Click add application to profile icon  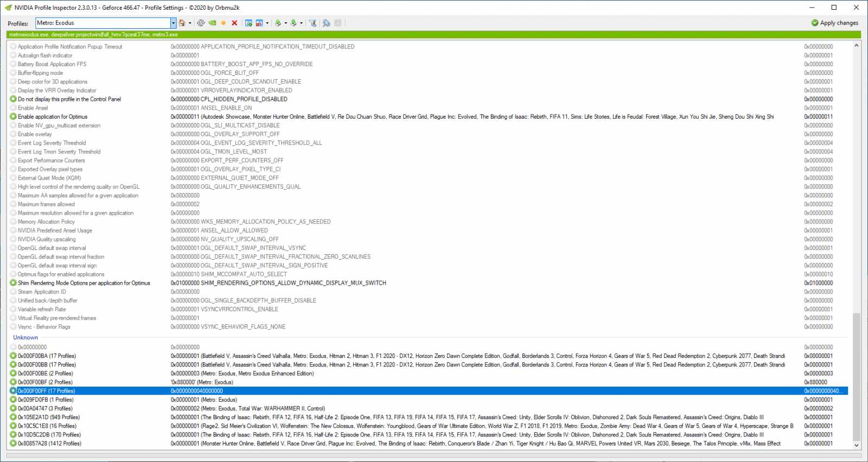pyautogui.click(x=248, y=23)
